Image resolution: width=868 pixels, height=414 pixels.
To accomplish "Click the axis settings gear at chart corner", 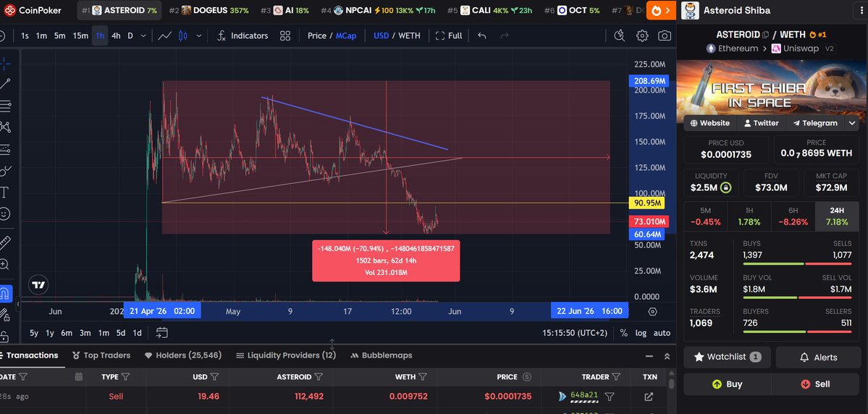I will (653, 312).
